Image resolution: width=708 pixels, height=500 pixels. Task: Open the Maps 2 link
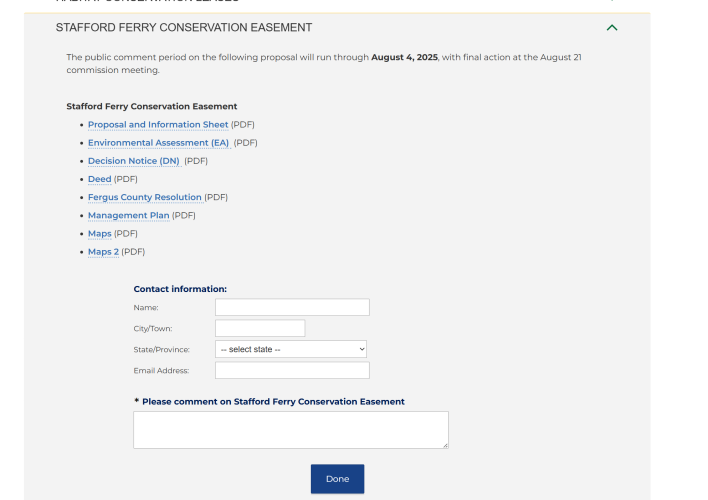pos(103,252)
